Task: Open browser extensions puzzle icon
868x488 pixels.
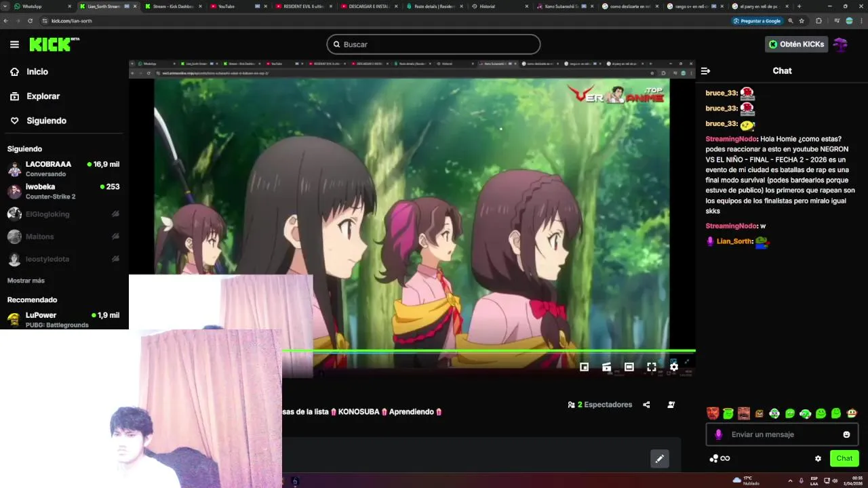Action: click(818, 21)
